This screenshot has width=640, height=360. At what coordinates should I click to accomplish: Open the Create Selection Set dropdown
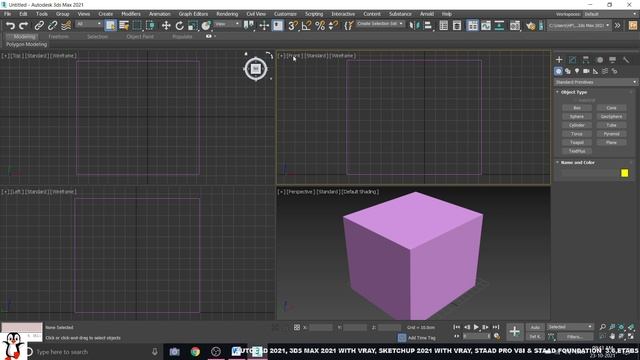click(x=380, y=24)
